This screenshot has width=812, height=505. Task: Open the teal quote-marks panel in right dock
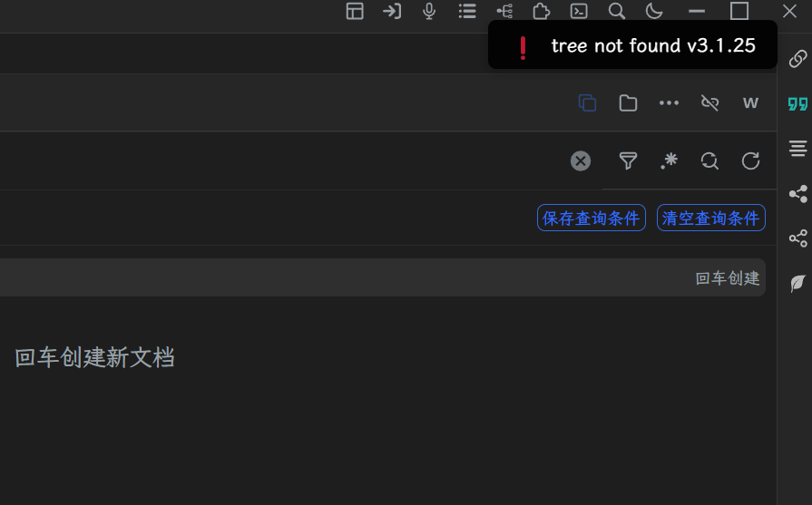coord(797,103)
